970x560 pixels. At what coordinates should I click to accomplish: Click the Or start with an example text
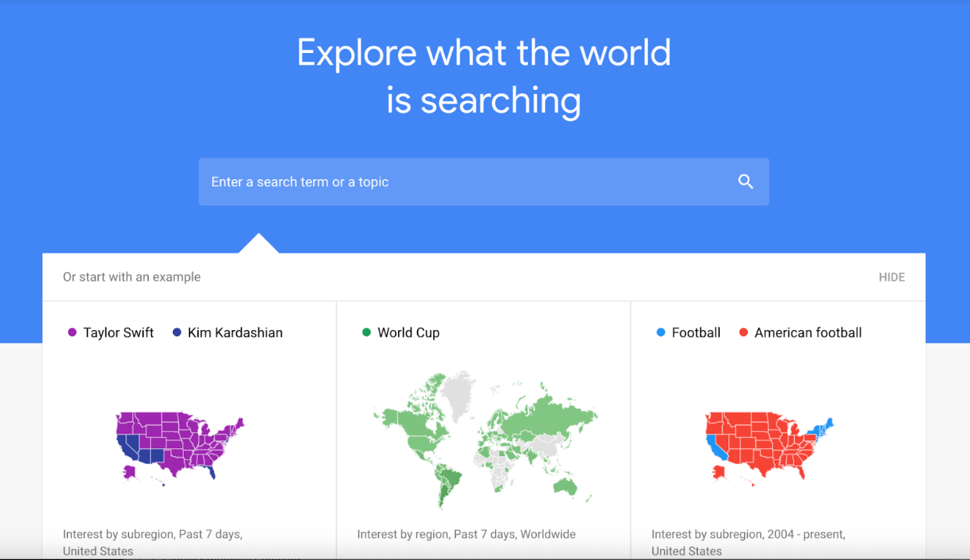pyautogui.click(x=131, y=276)
